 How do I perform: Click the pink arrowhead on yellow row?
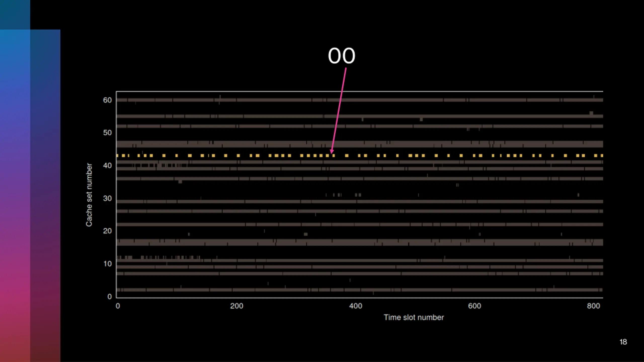332,151
